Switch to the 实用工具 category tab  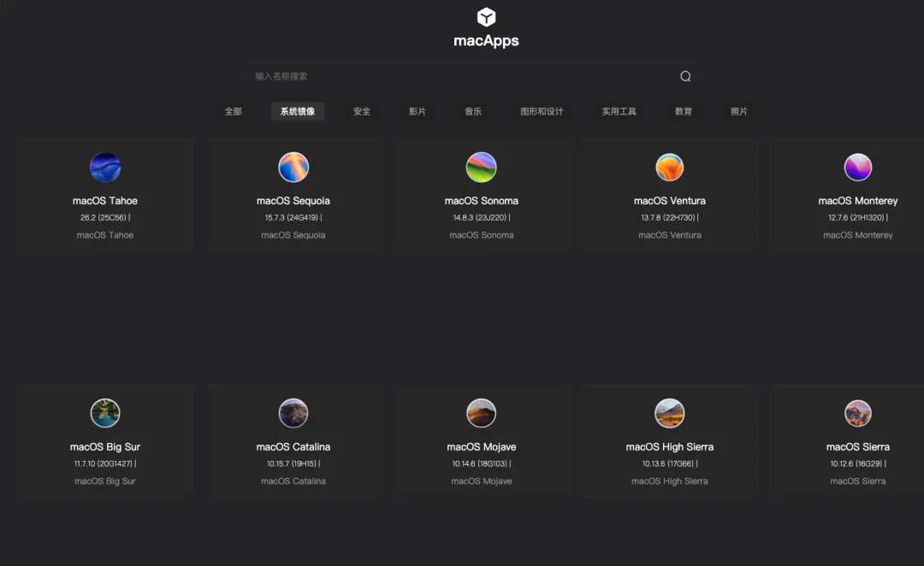(619, 111)
